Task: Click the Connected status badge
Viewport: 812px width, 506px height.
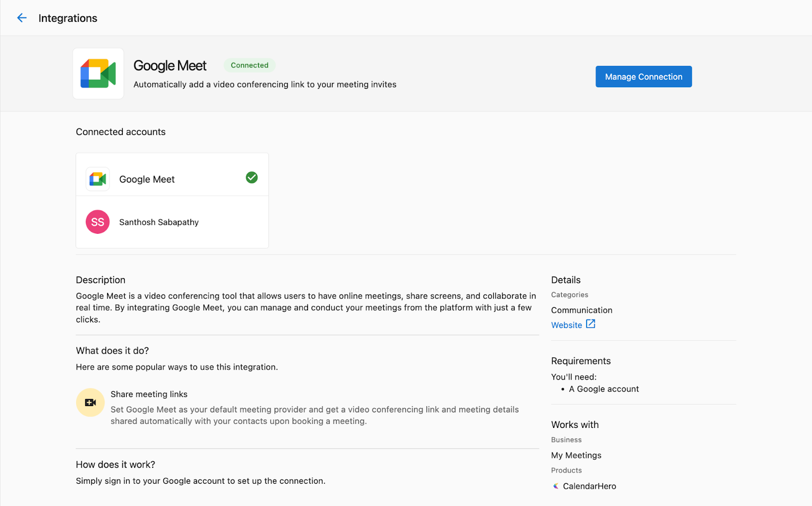Action: [250, 65]
